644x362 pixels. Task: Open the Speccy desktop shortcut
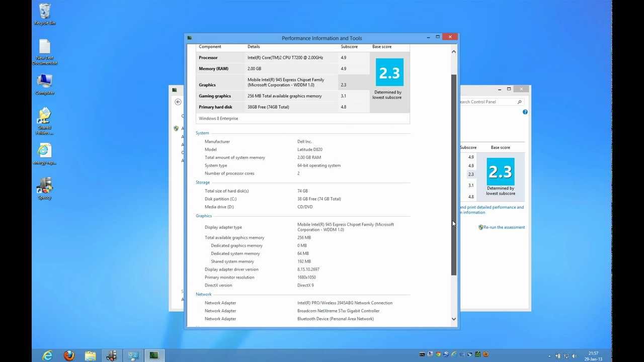coord(45,189)
